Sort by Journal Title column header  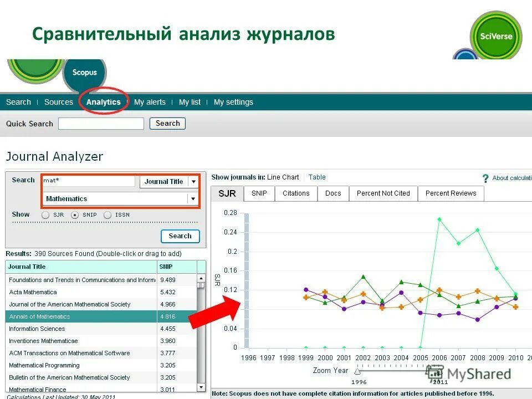(x=81, y=267)
